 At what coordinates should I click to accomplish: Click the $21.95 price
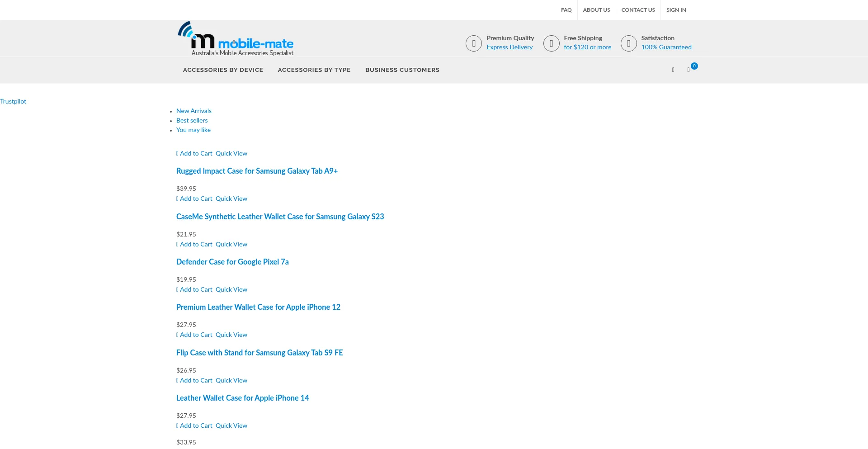pyautogui.click(x=186, y=234)
